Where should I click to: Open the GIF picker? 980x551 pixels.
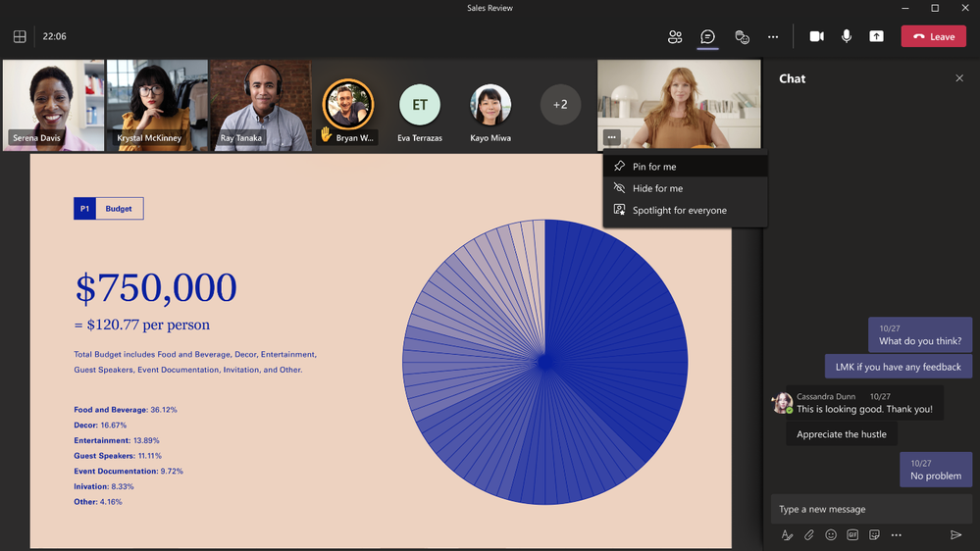[852, 534]
